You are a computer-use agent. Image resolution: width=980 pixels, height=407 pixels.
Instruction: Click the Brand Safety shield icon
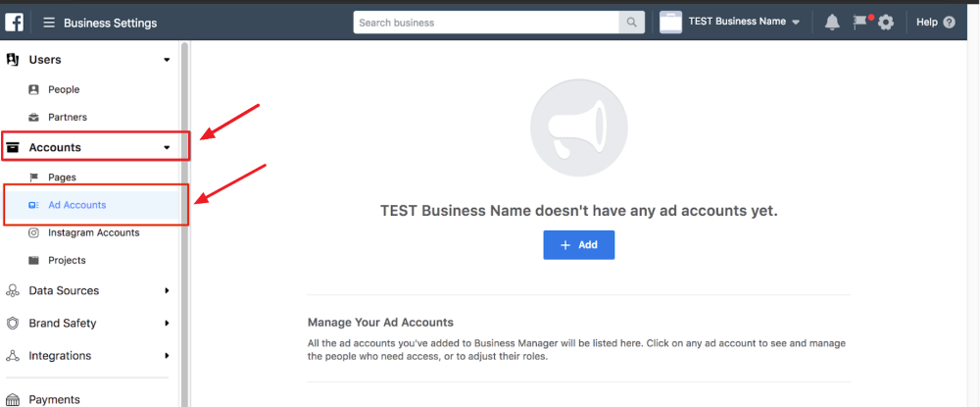[12, 324]
